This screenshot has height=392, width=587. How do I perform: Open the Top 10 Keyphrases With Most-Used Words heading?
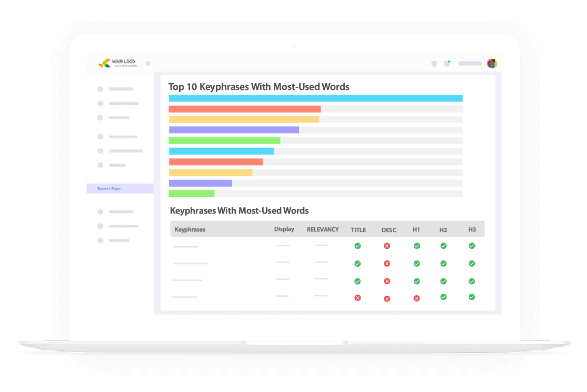pos(259,87)
